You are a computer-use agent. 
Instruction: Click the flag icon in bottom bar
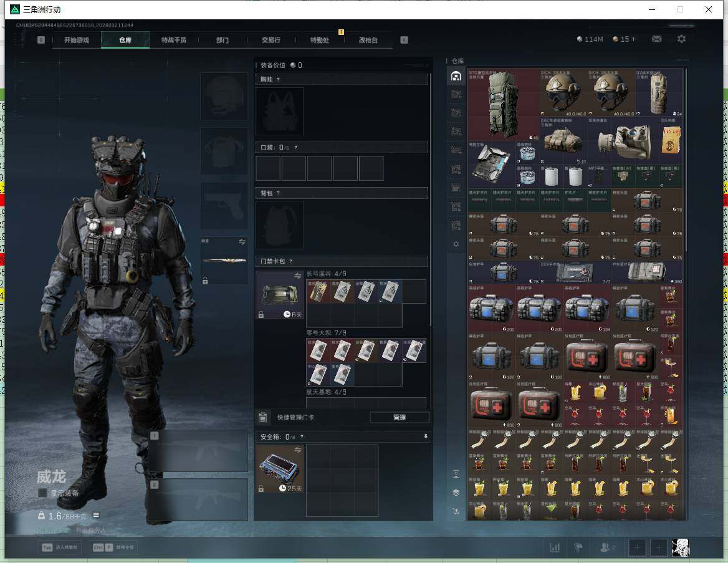[578, 547]
